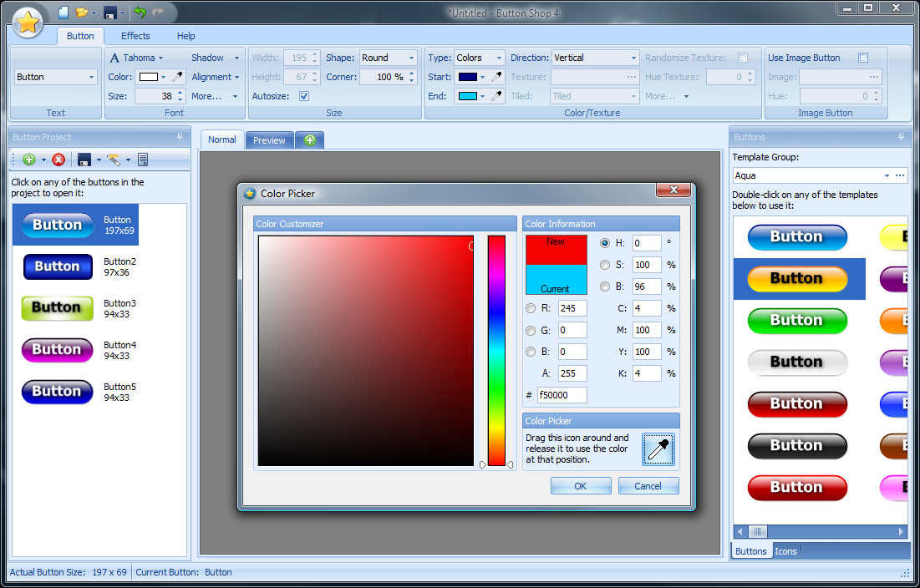Click the eyedropper next to Start color
Image resolution: width=920 pixels, height=588 pixels.
pos(496,77)
